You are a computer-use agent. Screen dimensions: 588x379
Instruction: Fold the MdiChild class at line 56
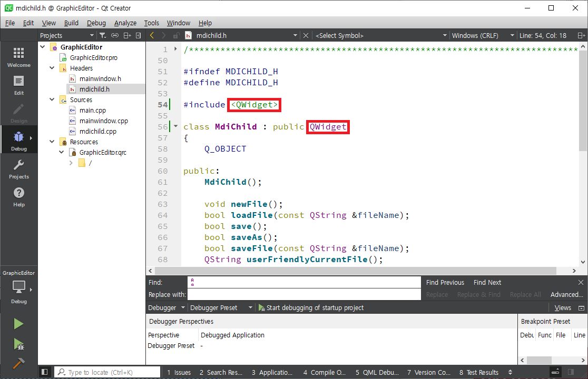coord(175,126)
